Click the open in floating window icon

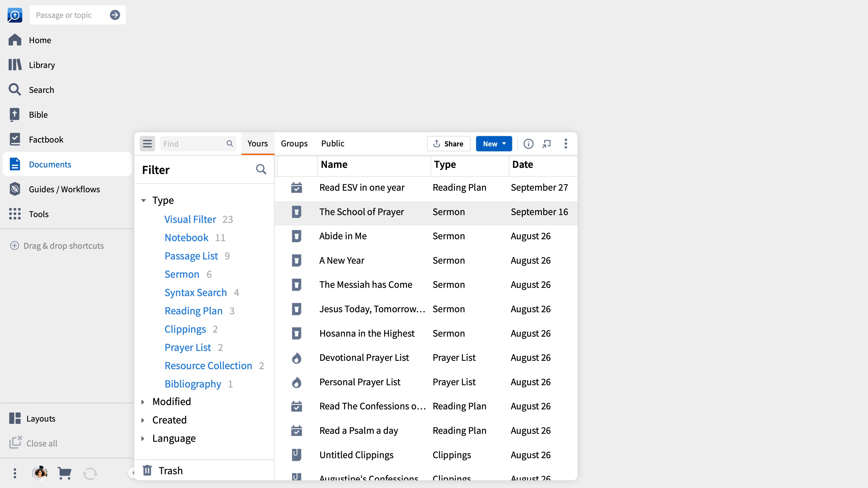(x=547, y=144)
